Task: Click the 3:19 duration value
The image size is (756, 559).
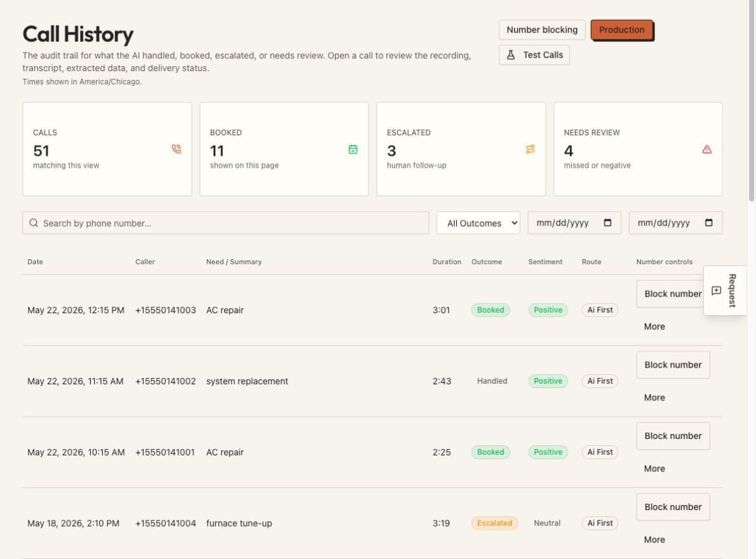Action: [441, 523]
